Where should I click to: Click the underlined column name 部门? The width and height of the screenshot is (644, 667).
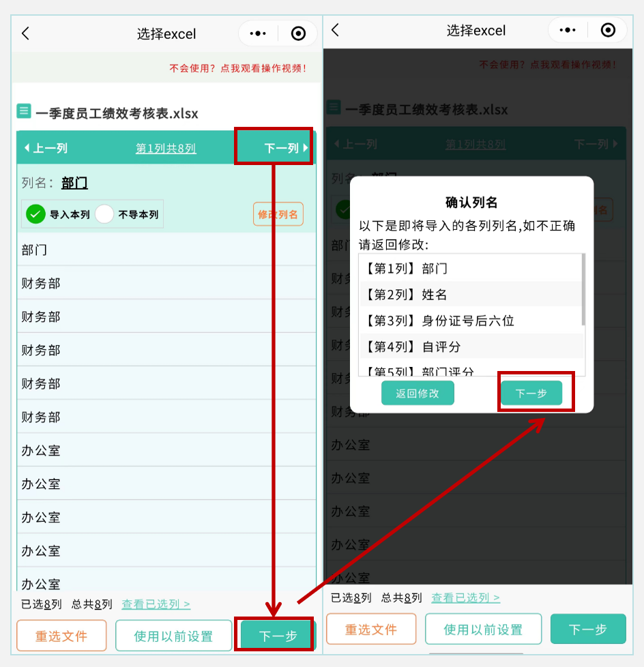[74, 183]
